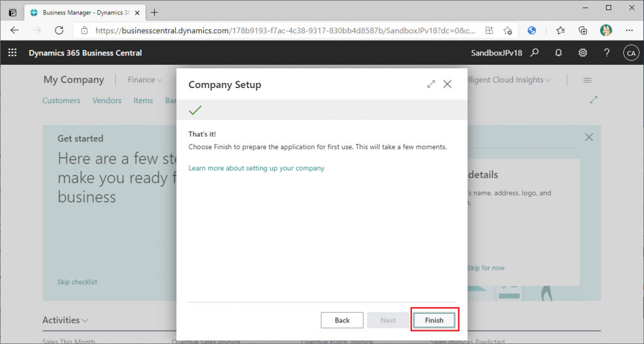Close the Business Manager browser tab
The height and width of the screenshot is (344, 644).
[137, 13]
